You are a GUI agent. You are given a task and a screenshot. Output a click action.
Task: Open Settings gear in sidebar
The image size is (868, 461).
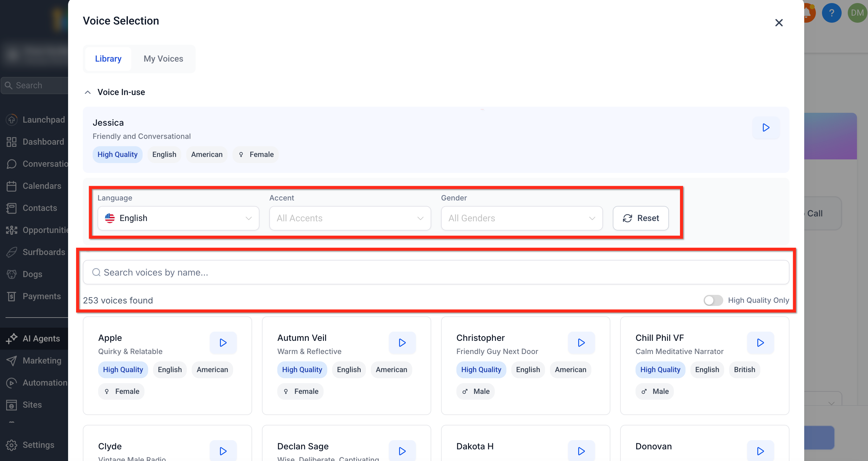11,445
